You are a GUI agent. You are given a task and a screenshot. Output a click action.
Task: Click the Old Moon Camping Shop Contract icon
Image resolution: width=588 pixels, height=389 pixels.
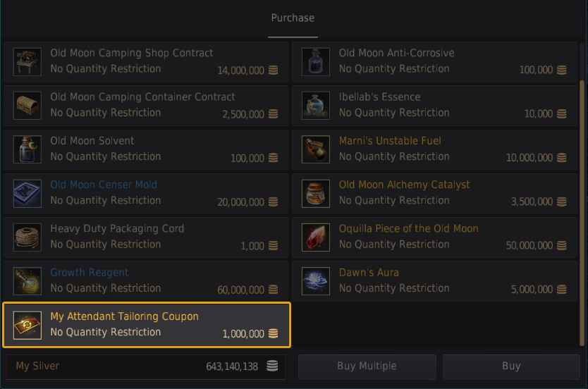coord(27,62)
